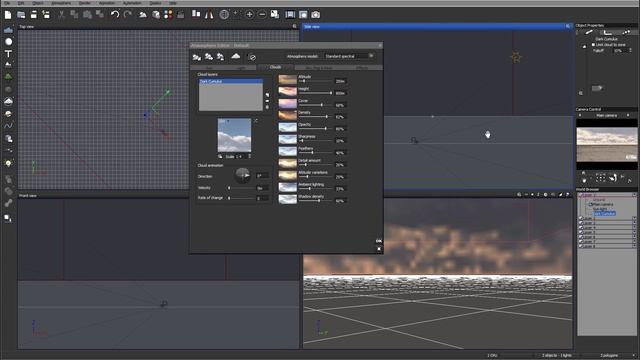This screenshot has width=640, height=360.
Task: Select Dark Cumulus in Cloud layers list
Action: pyautogui.click(x=231, y=82)
